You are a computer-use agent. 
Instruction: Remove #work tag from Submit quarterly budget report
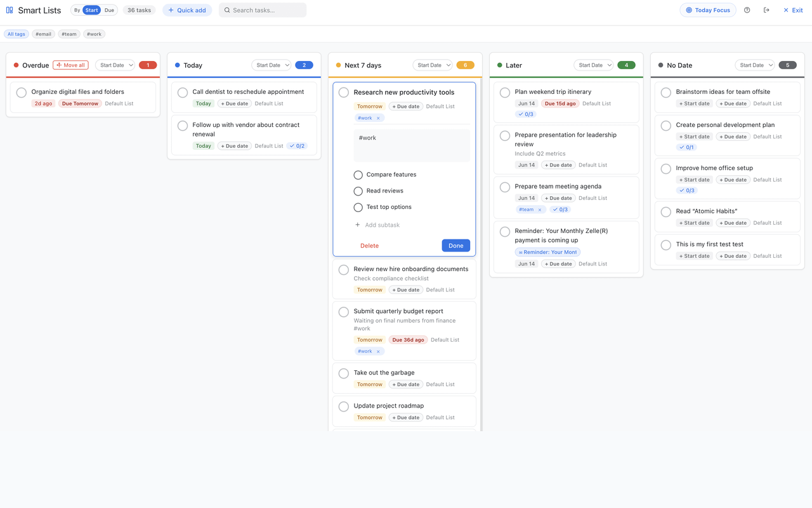click(378, 351)
